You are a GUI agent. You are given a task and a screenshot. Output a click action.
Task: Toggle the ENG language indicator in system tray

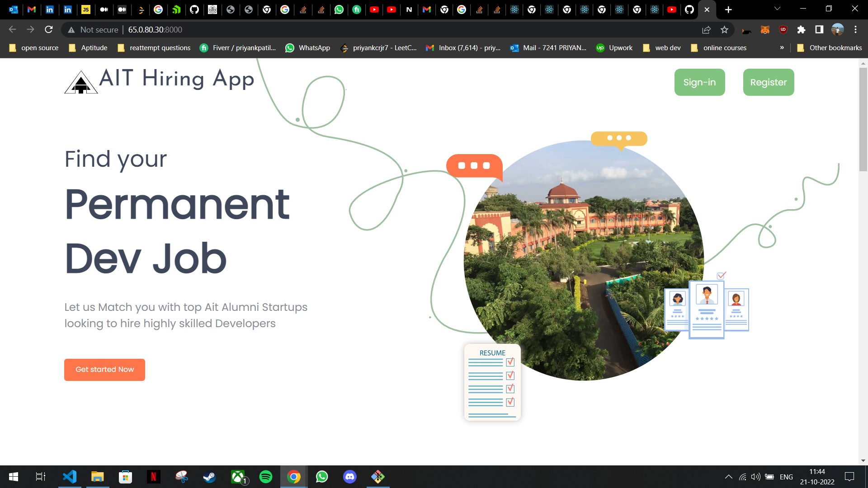(x=787, y=477)
